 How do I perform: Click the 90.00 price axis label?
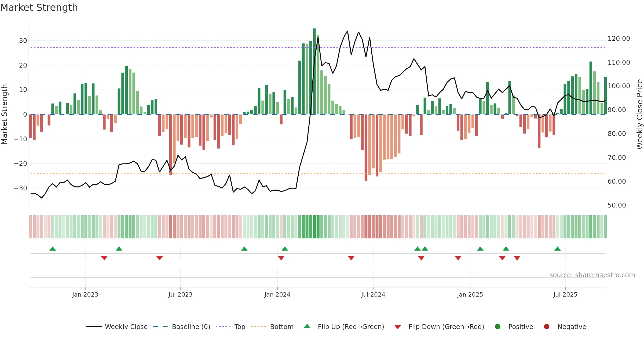pos(617,110)
